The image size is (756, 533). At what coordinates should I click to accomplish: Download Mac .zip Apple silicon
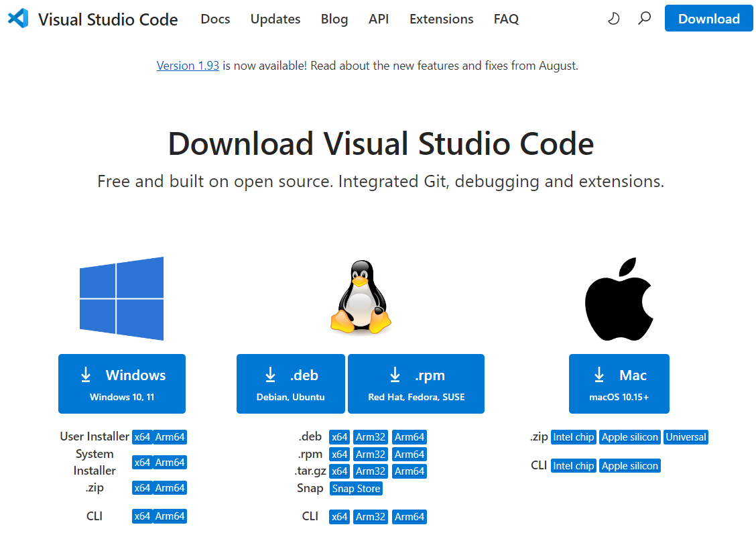coord(630,437)
